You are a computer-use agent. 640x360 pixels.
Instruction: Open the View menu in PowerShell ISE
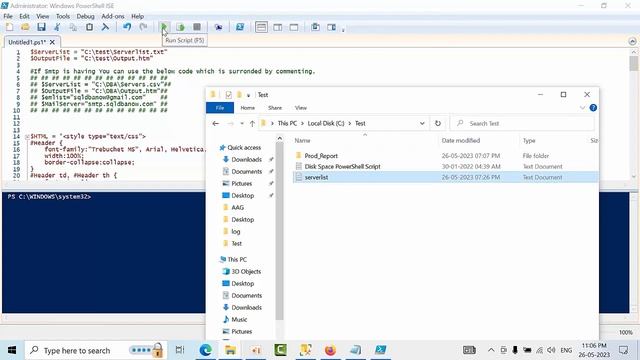tap(42, 16)
